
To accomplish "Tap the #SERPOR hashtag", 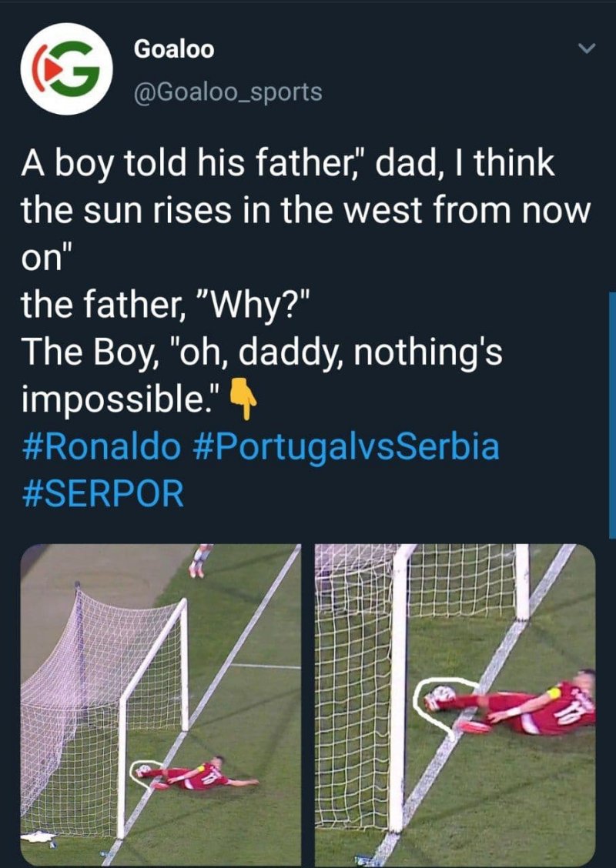I will 102,493.
